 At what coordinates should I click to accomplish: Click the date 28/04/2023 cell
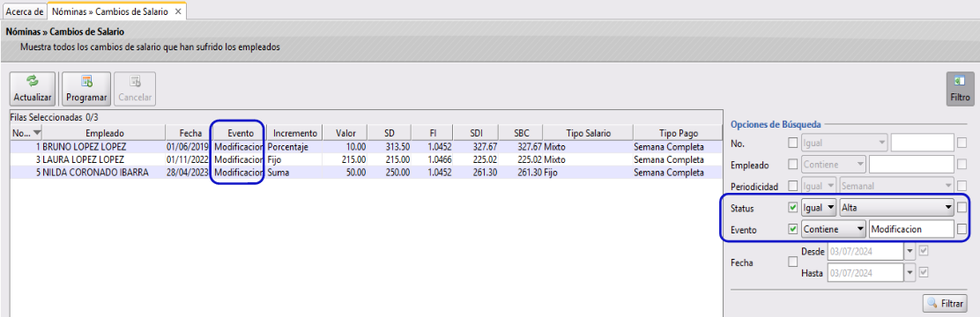point(189,173)
